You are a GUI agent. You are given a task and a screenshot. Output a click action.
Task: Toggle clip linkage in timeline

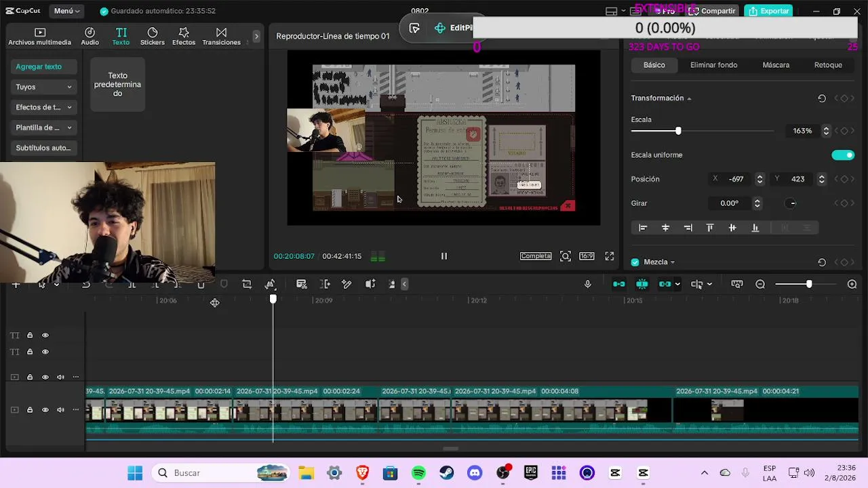665,284
